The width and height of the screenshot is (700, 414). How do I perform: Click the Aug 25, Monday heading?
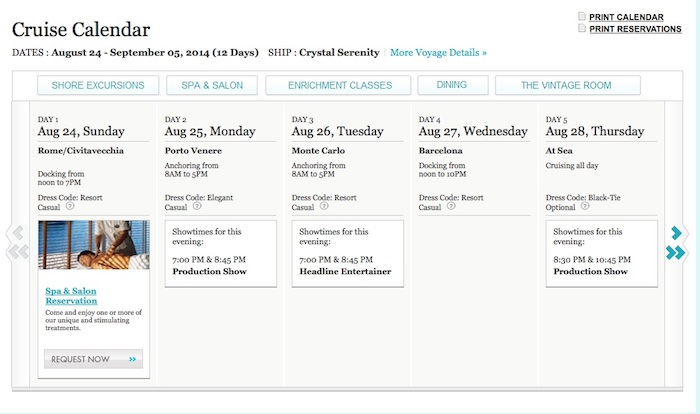click(210, 131)
